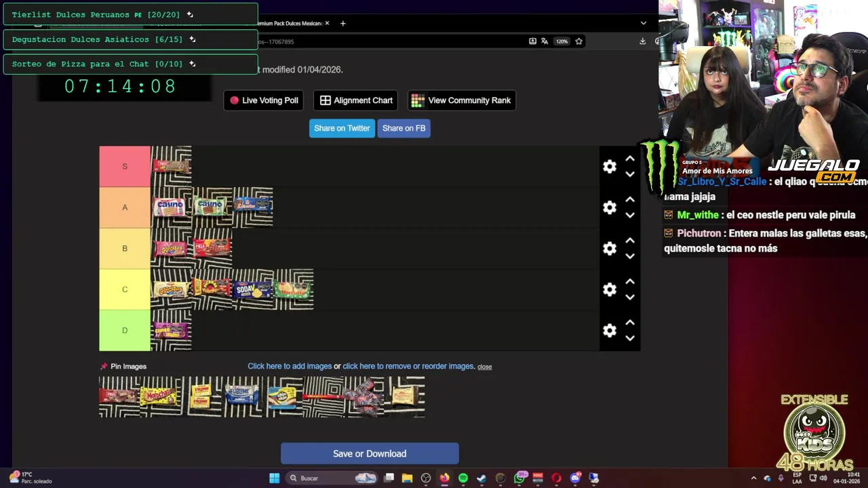Screen dimensions: 868x488
Task: Open settings gear for the C tier row
Action: [x=610, y=289]
